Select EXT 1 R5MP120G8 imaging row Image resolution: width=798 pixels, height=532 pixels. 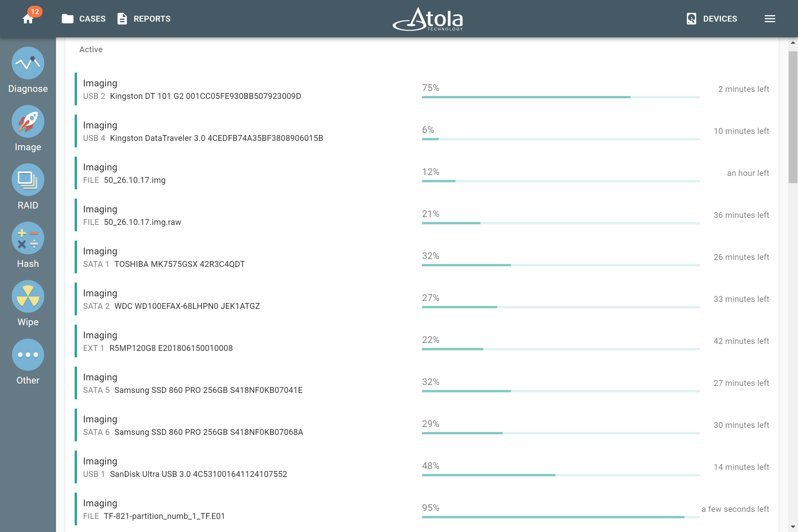pos(422,341)
